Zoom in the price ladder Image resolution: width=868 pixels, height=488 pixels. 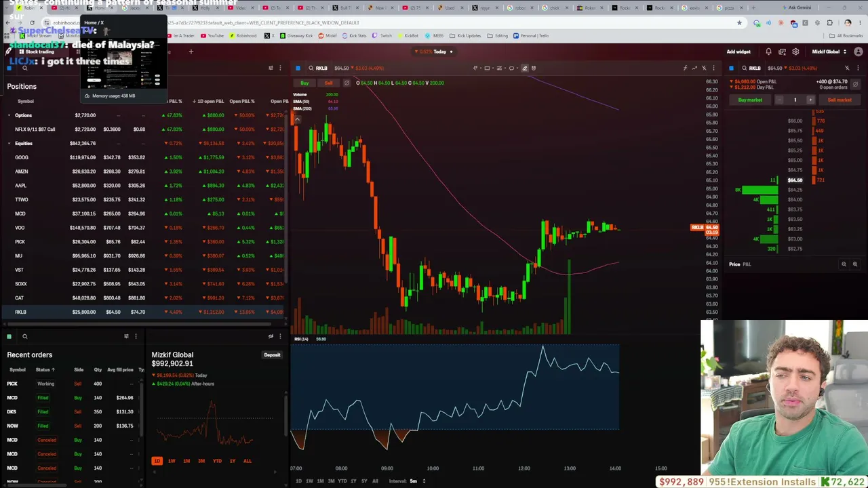[854, 264]
